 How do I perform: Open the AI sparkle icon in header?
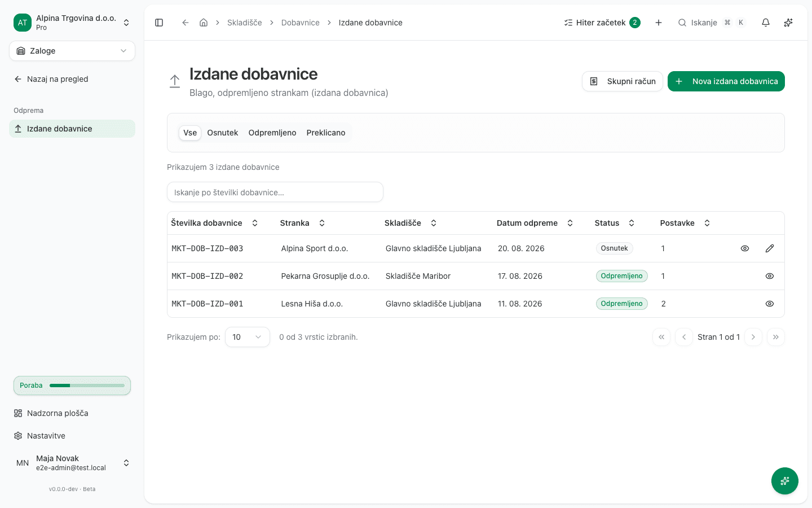(x=788, y=23)
